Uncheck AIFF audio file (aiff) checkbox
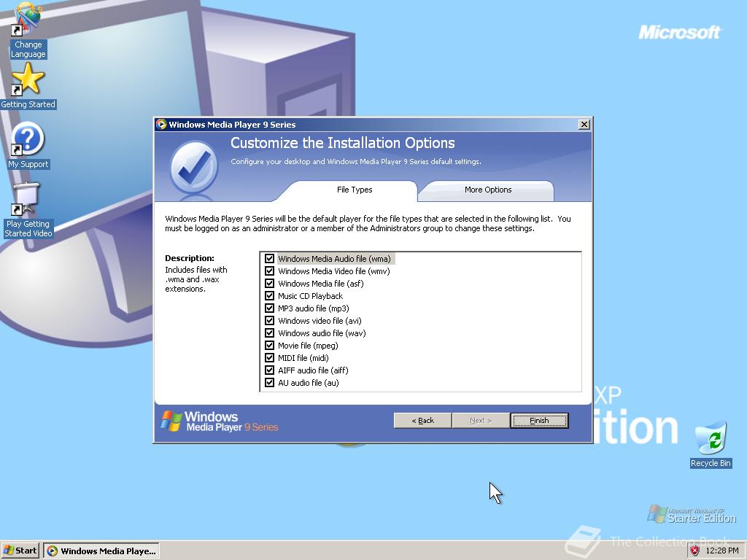747x560 pixels. pos(270,370)
